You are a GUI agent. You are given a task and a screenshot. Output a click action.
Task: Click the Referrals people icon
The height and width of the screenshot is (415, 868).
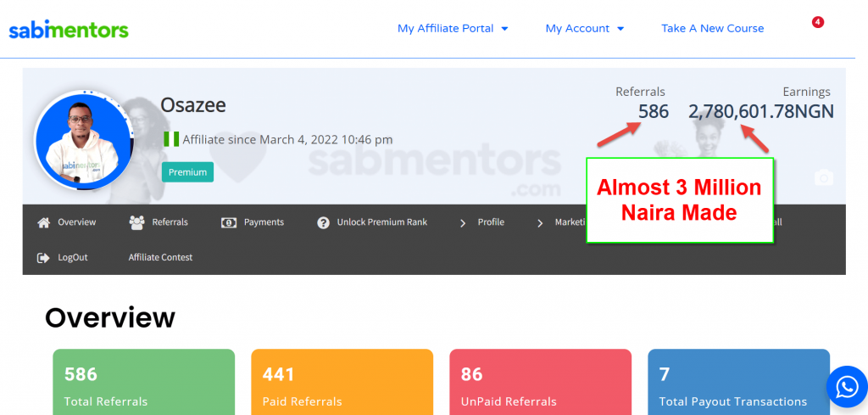point(136,222)
